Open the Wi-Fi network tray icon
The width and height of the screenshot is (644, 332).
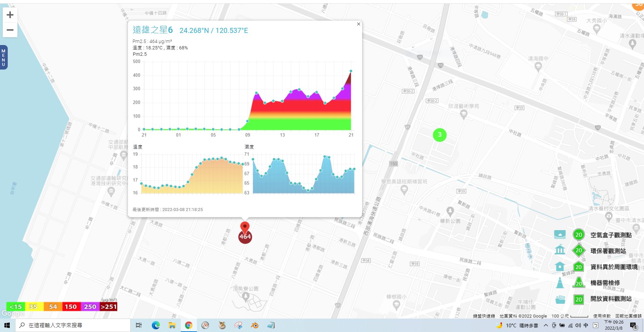click(x=570, y=325)
